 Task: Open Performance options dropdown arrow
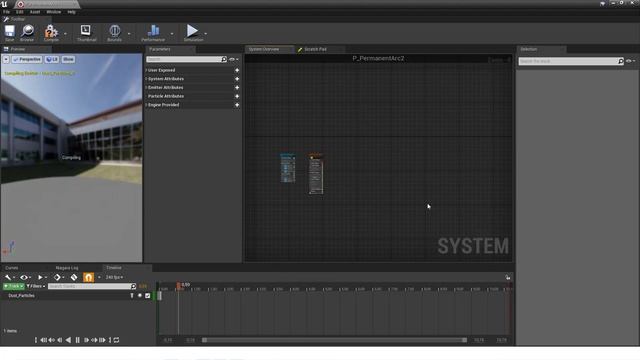pyautogui.click(x=172, y=34)
